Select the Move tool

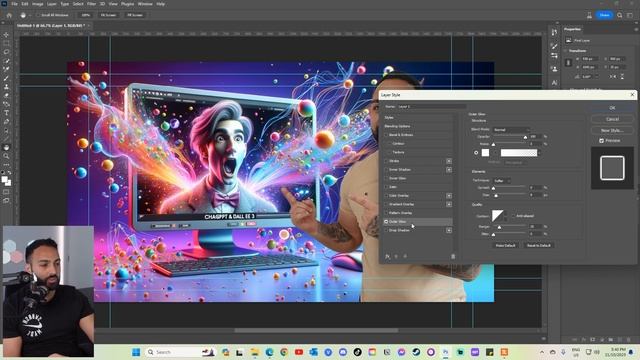point(6,35)
